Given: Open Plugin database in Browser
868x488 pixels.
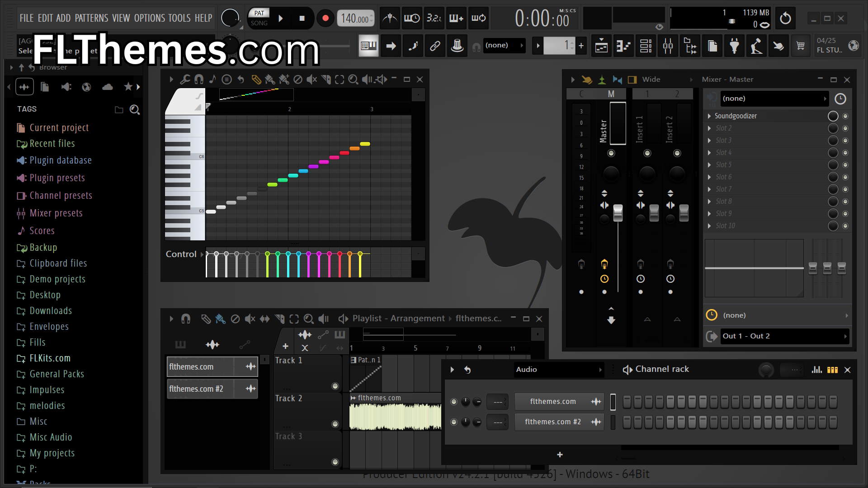Looking at the screenshot, I should 61,160.
